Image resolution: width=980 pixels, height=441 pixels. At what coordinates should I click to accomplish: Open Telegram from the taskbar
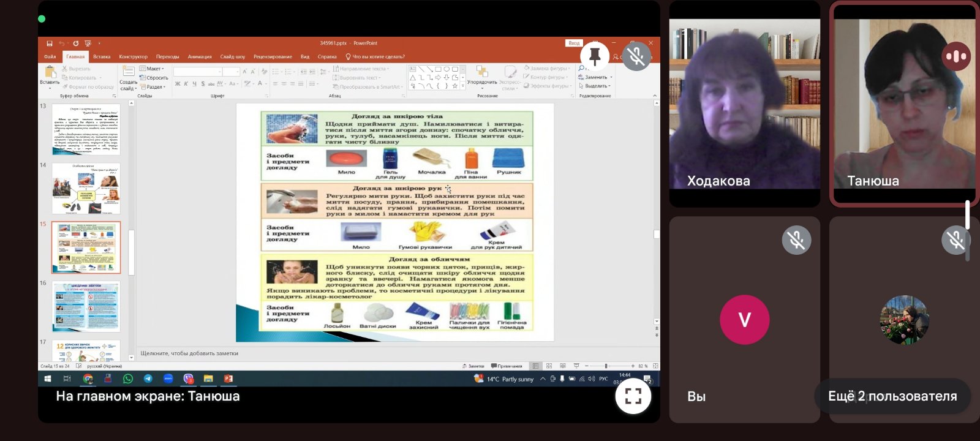(x=148, y=379)
